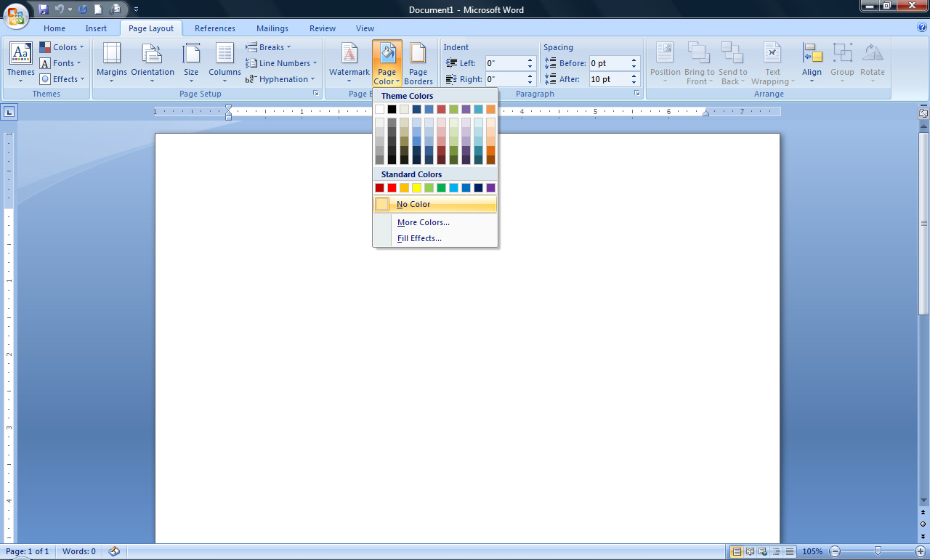
Task: Open Microsoft Office Word Help
Action: point(922,28)
